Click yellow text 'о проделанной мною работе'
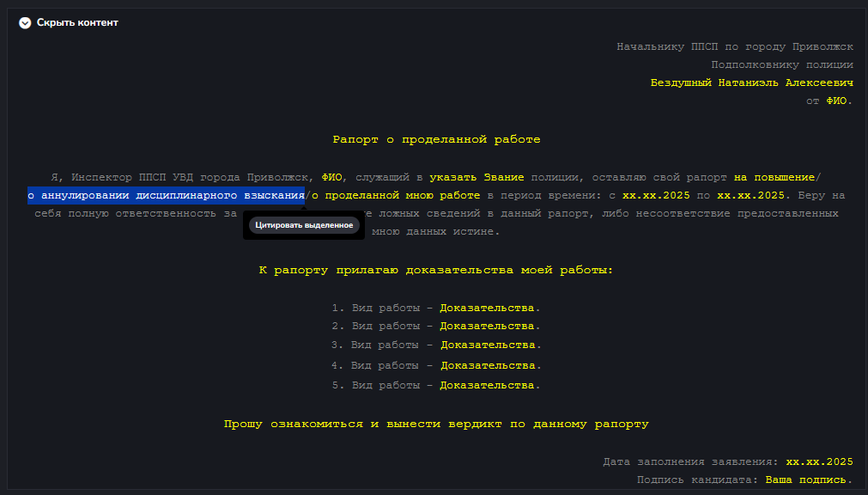 tap(396, 195)
